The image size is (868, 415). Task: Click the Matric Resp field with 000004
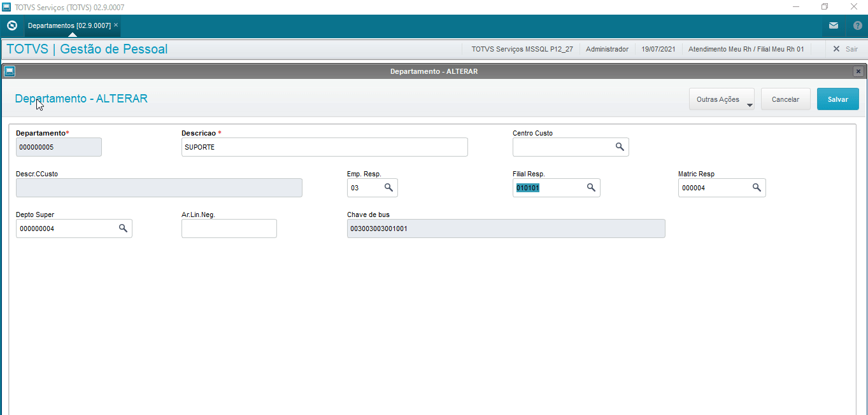[722, 188]
